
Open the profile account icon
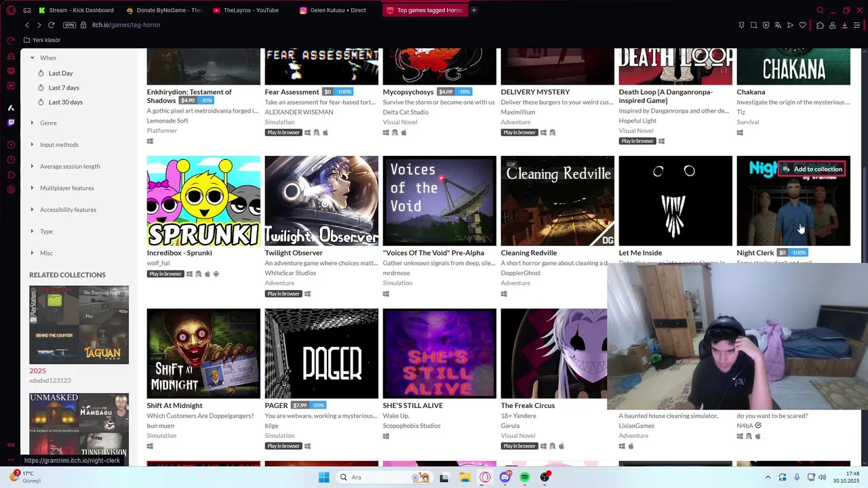[x=832, y=25]
